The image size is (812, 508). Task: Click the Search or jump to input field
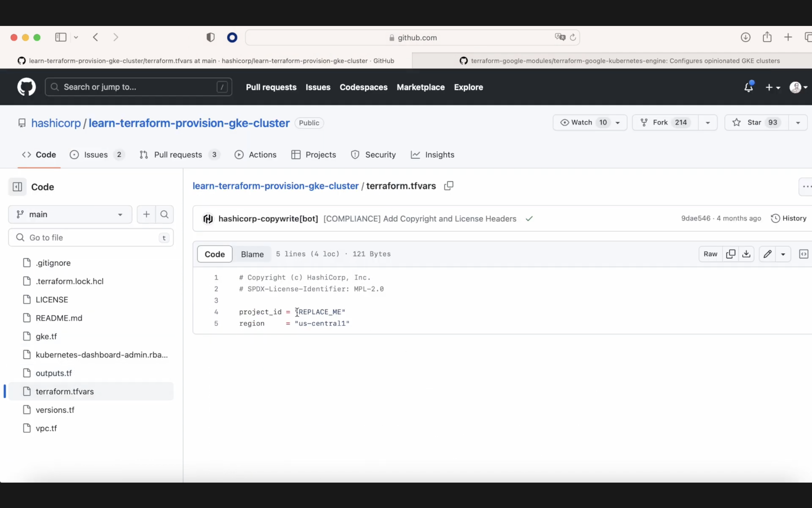(x=138, y=87)
